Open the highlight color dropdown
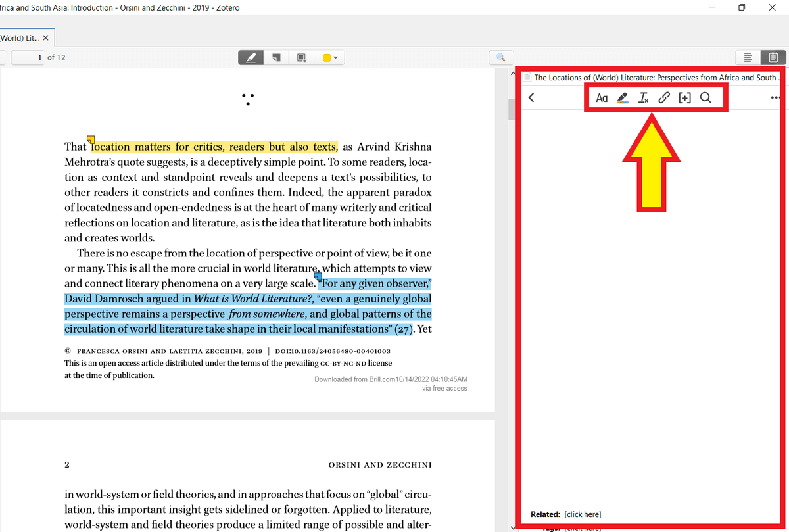This screenshot has height=532, width=789. pyautogui.click(x=335, y=57)
